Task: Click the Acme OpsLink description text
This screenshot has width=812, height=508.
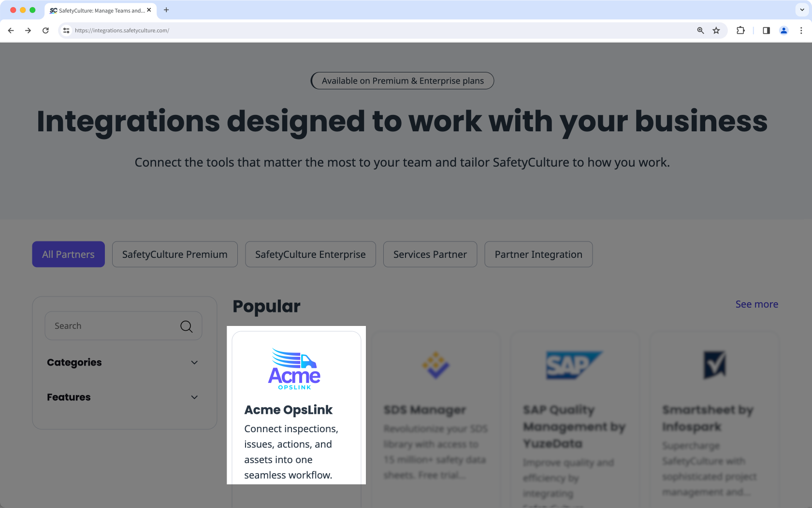Action: coord(291,452)
